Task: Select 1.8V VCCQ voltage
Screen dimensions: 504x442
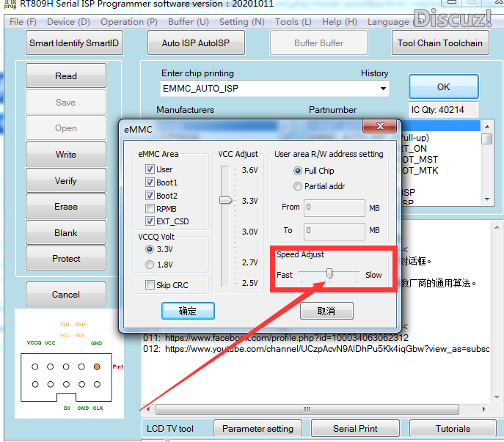Action: (x=150, y=265)
